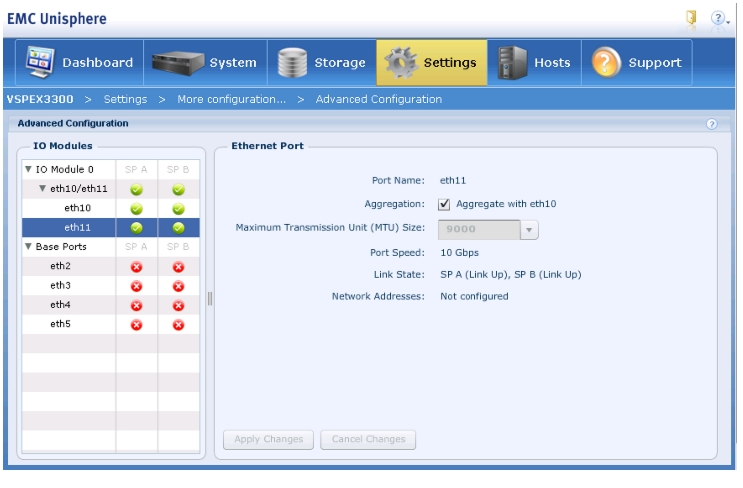Open the Hosts tab
The height and width of the screenshot is (488, 743).
tap(535, 63)
